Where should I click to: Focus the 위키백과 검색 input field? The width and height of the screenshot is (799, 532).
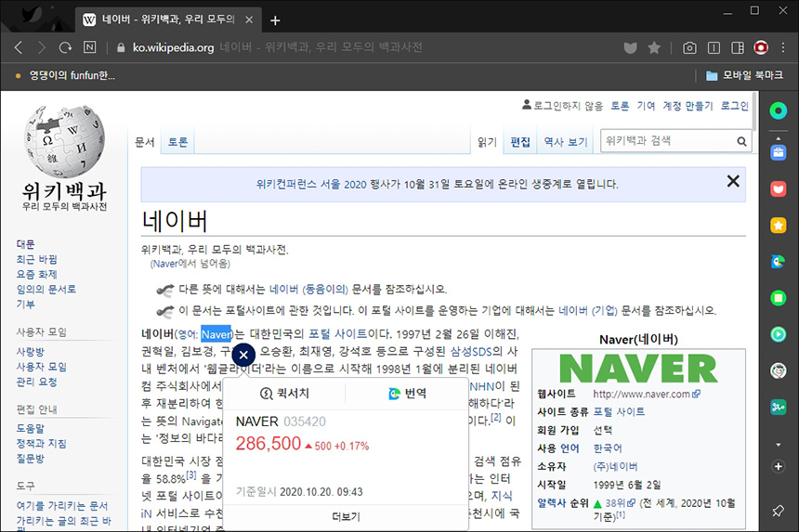[x=667, y=141]
